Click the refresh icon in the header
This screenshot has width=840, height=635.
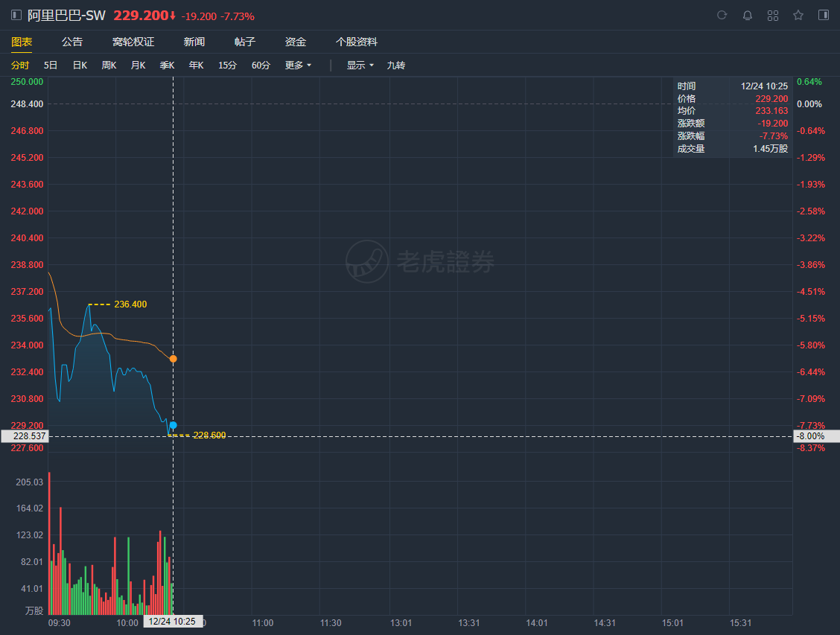pyautogui.click(x=722, y=16)
